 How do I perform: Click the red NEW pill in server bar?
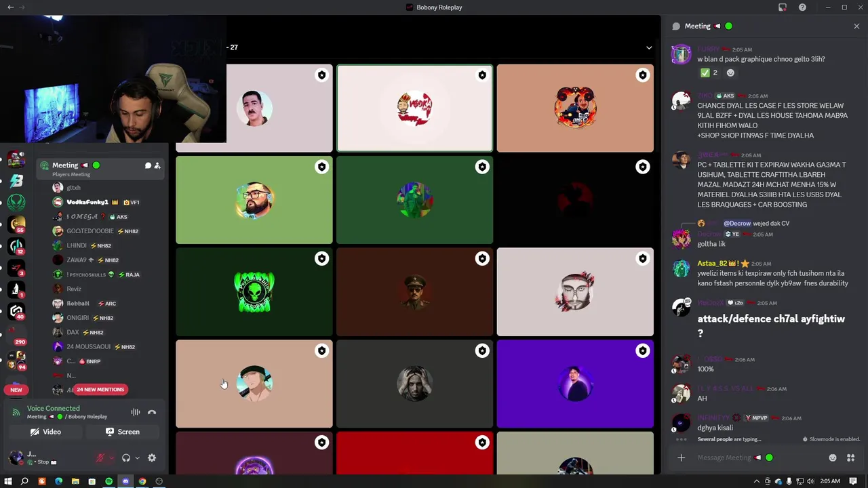click(x=16, y=390)
